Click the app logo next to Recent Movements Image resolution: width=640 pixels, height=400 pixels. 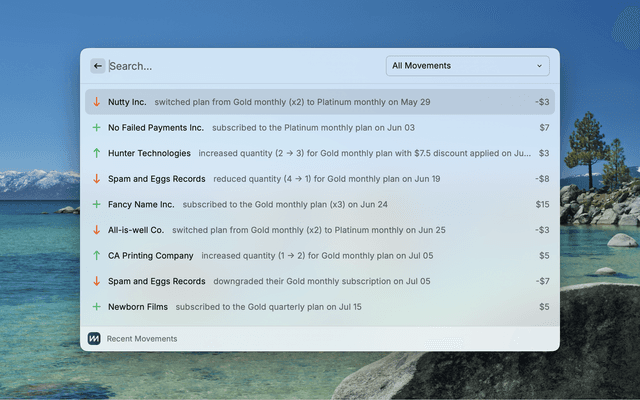click(x=94, y=339)
